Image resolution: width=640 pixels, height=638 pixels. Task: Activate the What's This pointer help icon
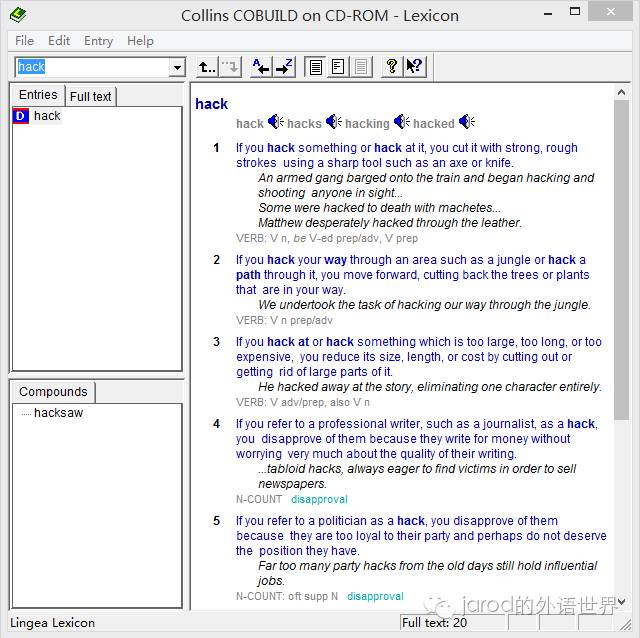pyautogui.click(x=415, y=67)
